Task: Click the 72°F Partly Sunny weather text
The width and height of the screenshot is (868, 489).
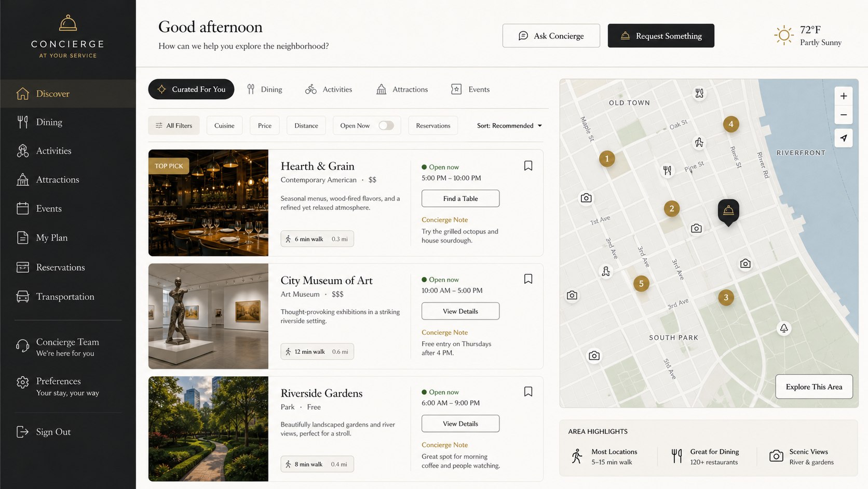Action: 821,35
